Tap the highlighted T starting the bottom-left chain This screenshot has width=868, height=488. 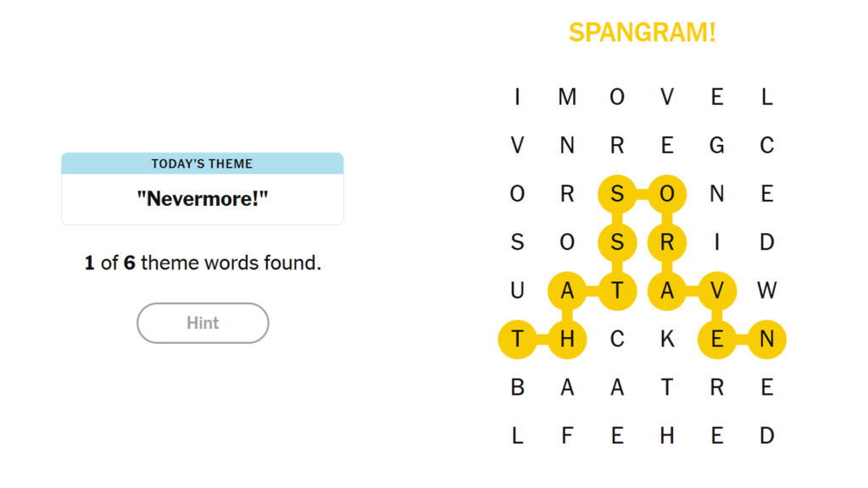coord(517,339)
